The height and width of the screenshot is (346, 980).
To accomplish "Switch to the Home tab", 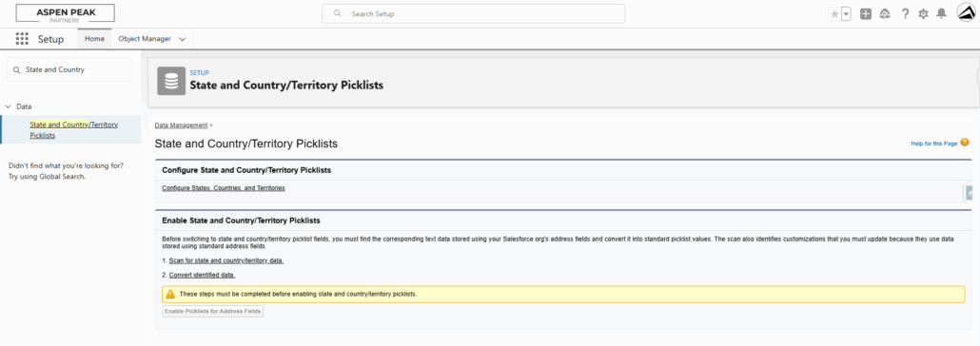I will pyautogui.click(x=94, y=39).
